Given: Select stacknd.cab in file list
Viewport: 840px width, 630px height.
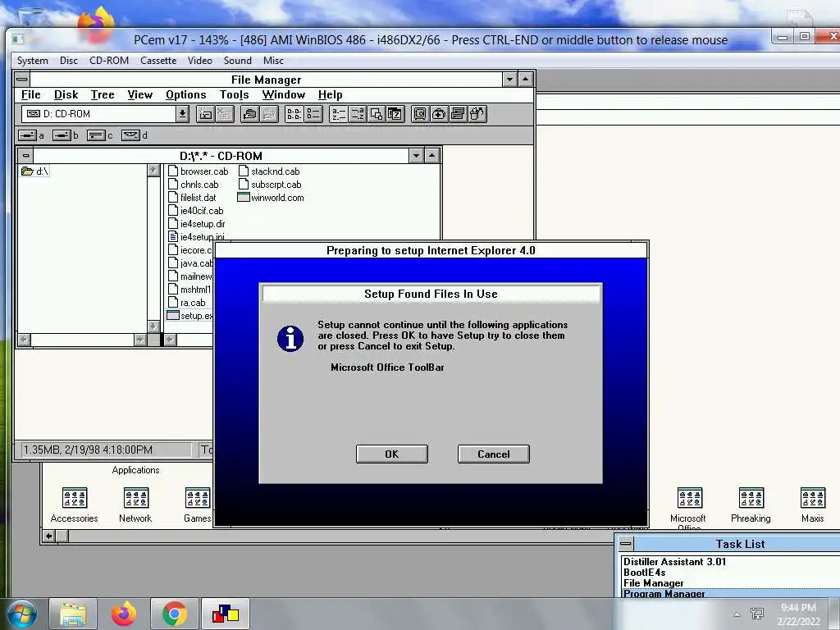Looking at the screenshot, I should [x=269, y=171].
